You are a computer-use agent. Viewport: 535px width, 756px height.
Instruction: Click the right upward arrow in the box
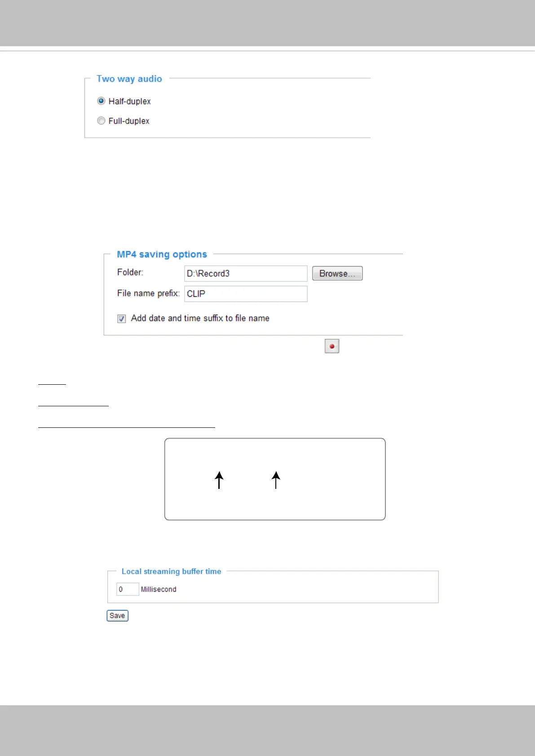point(276,480)
